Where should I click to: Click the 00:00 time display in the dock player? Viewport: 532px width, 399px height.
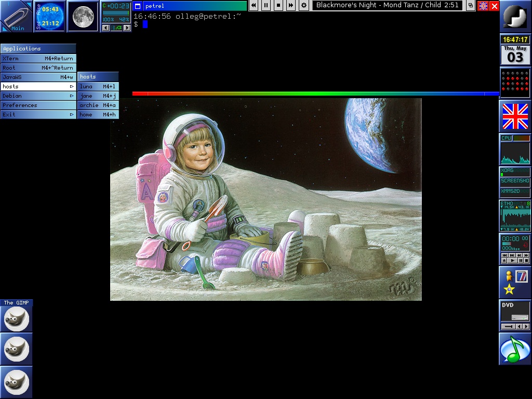click(511, 238)
